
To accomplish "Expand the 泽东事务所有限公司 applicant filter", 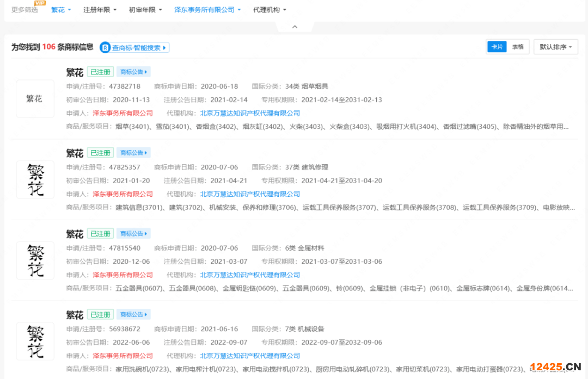I will click(207, 10).
